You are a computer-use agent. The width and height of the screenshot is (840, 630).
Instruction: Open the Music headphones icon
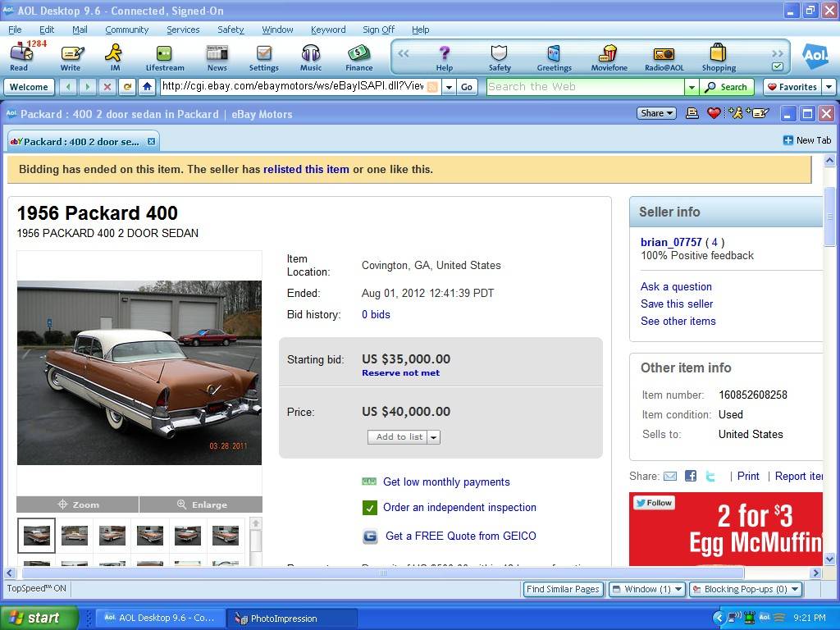(x=311, y=56)
